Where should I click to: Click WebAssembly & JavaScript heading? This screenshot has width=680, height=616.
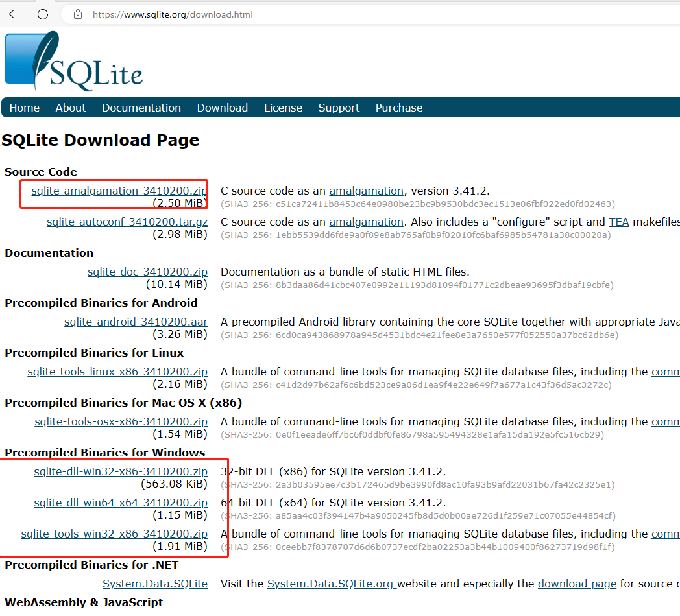click(84, 602)
